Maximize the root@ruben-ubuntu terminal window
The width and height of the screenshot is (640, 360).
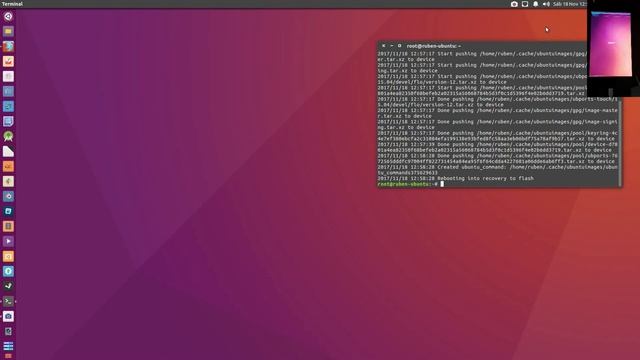coord(400,46)
